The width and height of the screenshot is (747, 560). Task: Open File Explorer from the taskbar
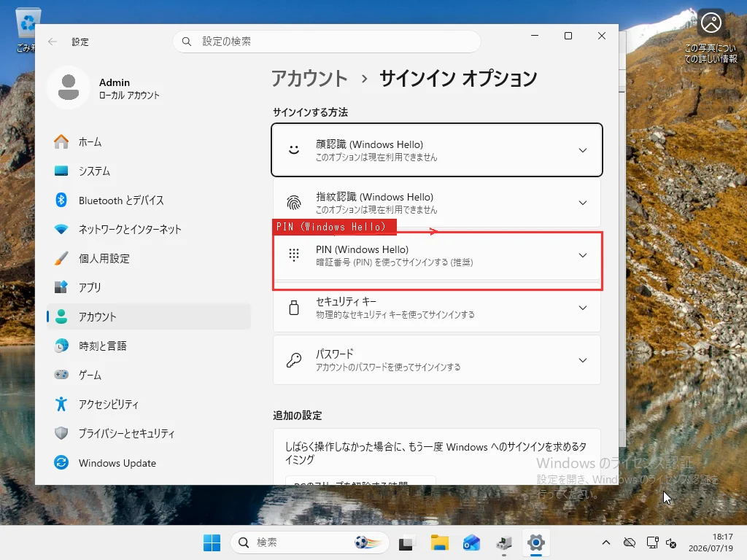439,542
